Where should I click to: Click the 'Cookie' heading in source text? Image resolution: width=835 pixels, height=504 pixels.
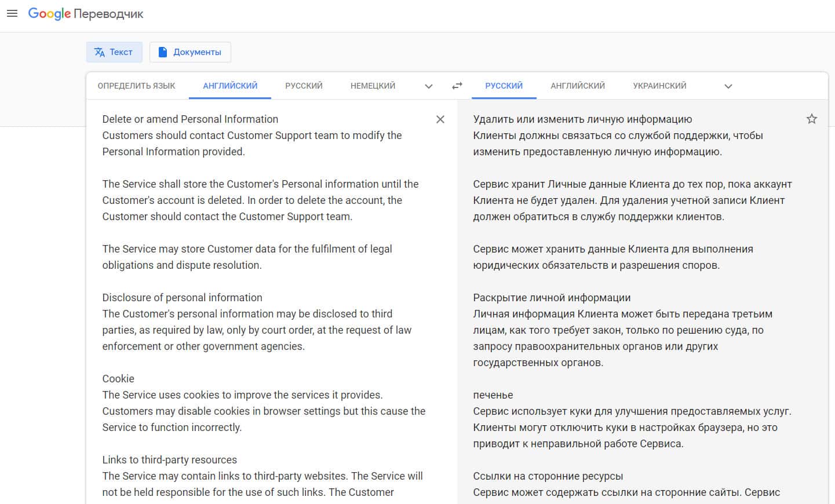pyautogui.click(x=118, y=379)
